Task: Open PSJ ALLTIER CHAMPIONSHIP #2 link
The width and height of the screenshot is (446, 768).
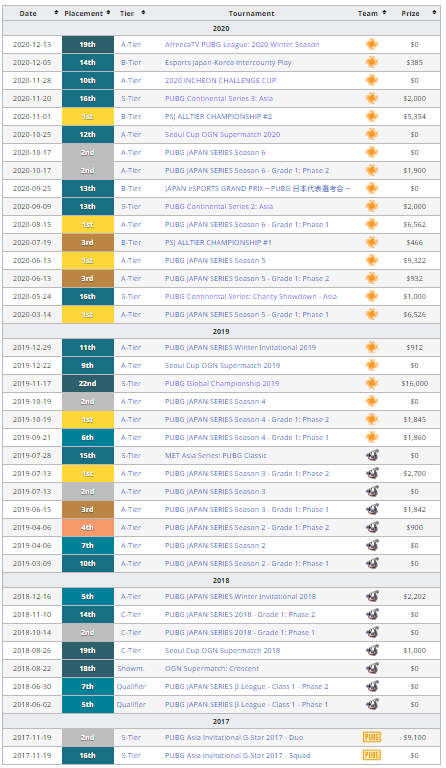Action: (218, 117)
